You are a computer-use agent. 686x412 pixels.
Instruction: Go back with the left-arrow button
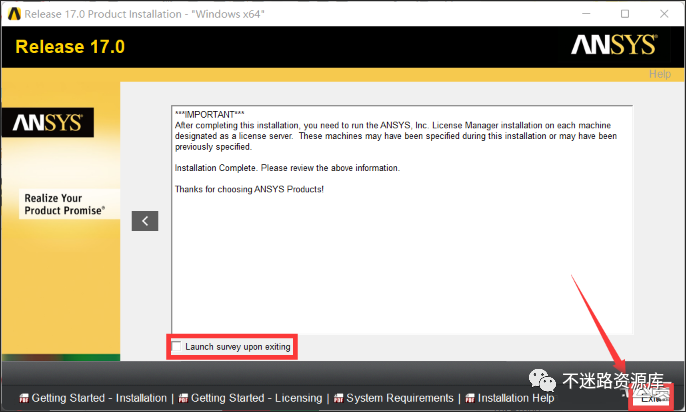[145, 221]
